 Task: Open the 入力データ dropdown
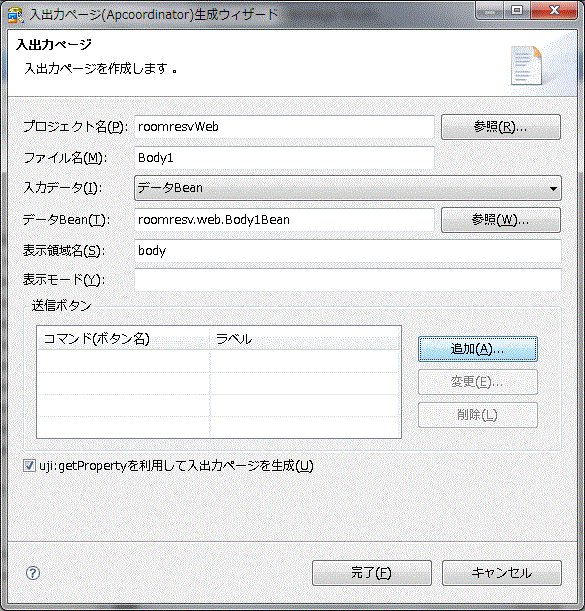[x=348, y=188]
